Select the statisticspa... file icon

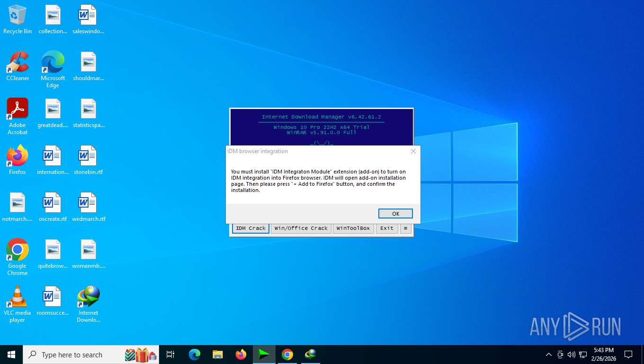(x=88, y=113)
